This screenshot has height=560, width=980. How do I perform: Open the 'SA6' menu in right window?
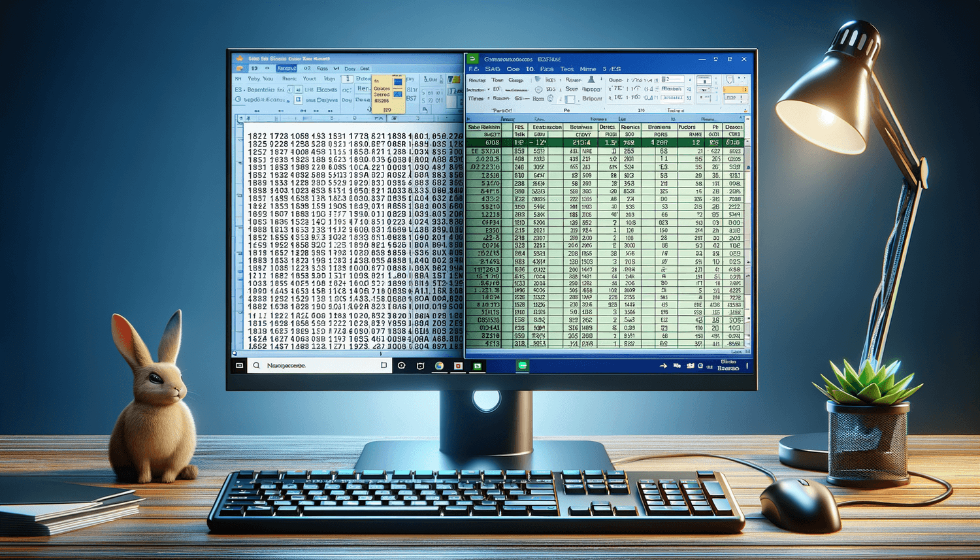[493, 69]
